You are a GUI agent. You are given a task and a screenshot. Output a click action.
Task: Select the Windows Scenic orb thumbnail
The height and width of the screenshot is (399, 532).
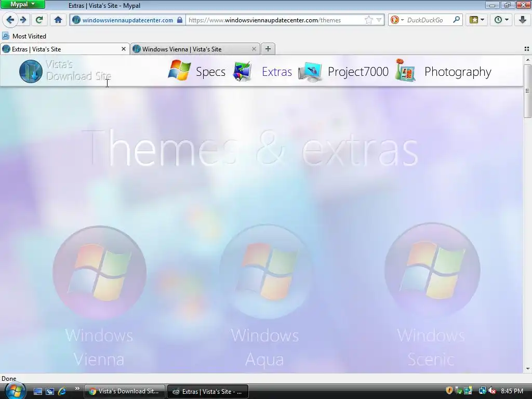pos(432,270)
